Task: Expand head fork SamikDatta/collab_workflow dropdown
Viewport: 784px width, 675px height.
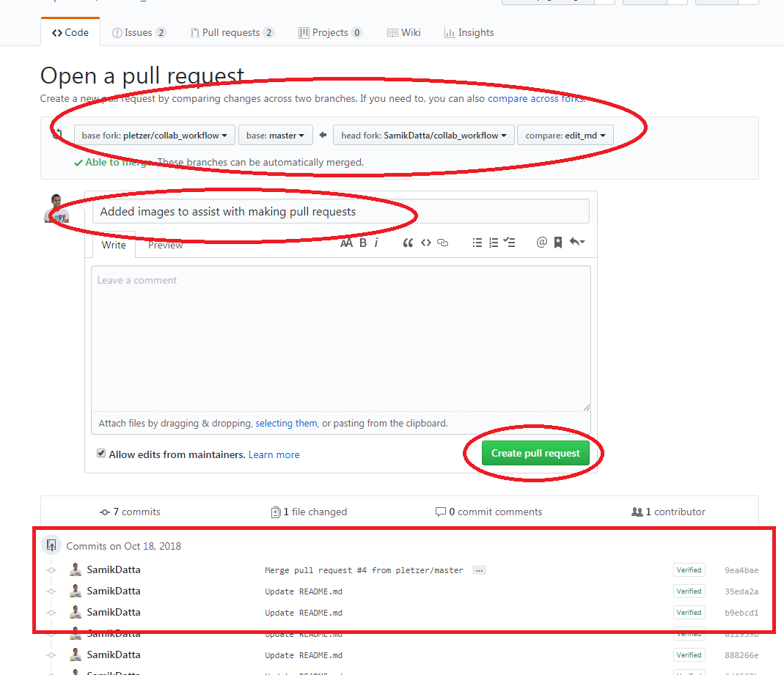Action: (x=424, y=136)
